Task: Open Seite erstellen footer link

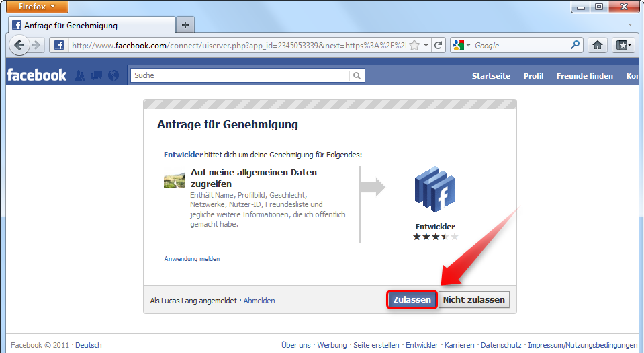Action: click(376, 345)
